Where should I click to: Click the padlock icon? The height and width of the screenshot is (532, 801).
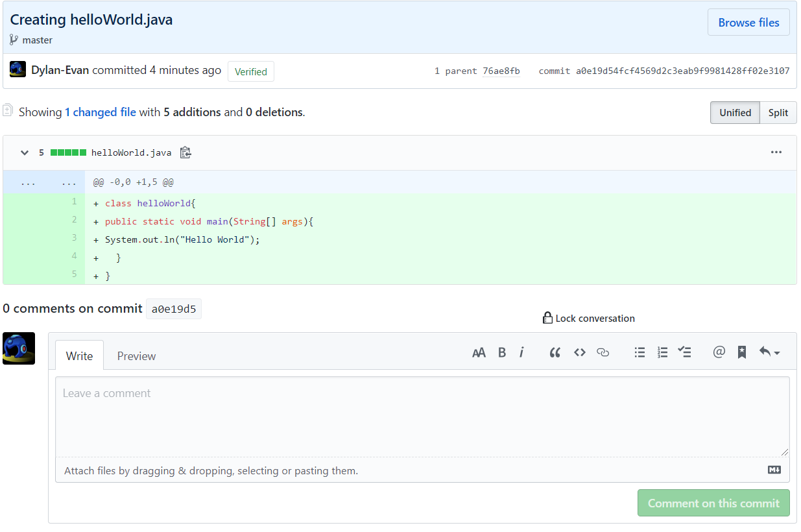(548, 318)
